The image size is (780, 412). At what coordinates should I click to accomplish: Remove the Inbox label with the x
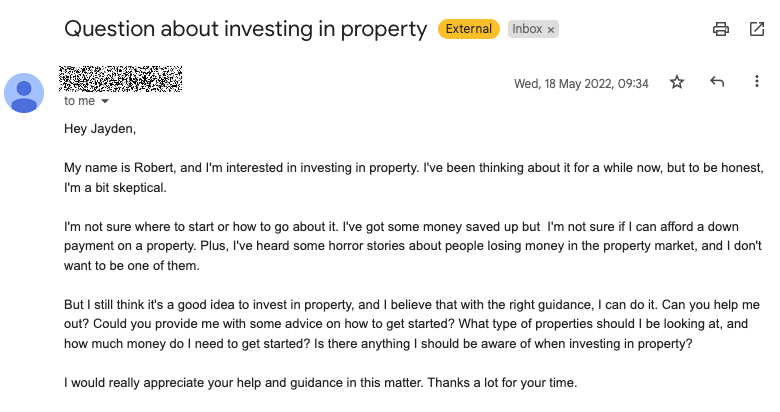click(551, 30)
